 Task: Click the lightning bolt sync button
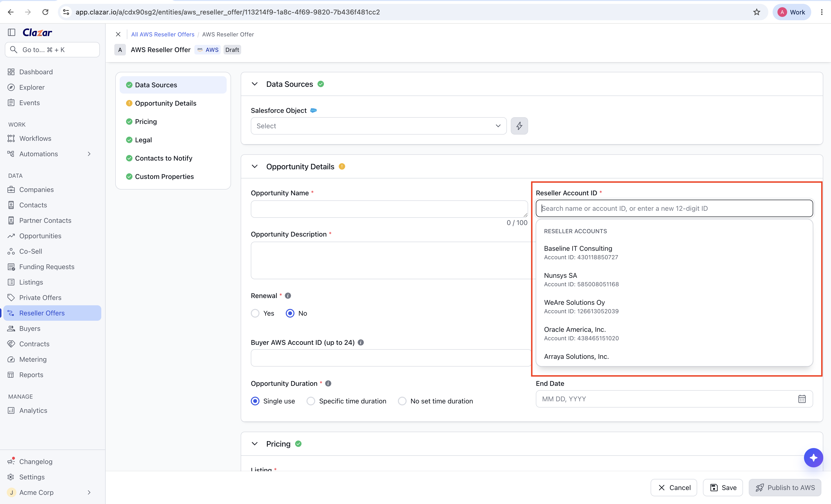click(519, 126)
